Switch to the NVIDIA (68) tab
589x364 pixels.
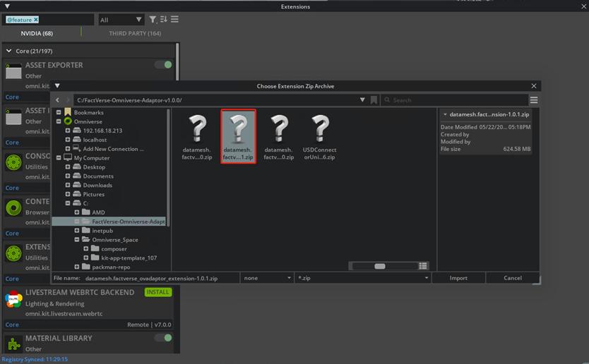(x=37, y=33)
